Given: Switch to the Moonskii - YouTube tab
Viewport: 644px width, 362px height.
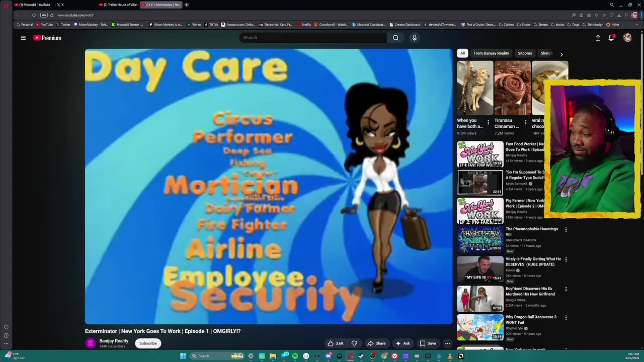Looking at the screenshot, I should pyautogui.click(x=34, y=5).
